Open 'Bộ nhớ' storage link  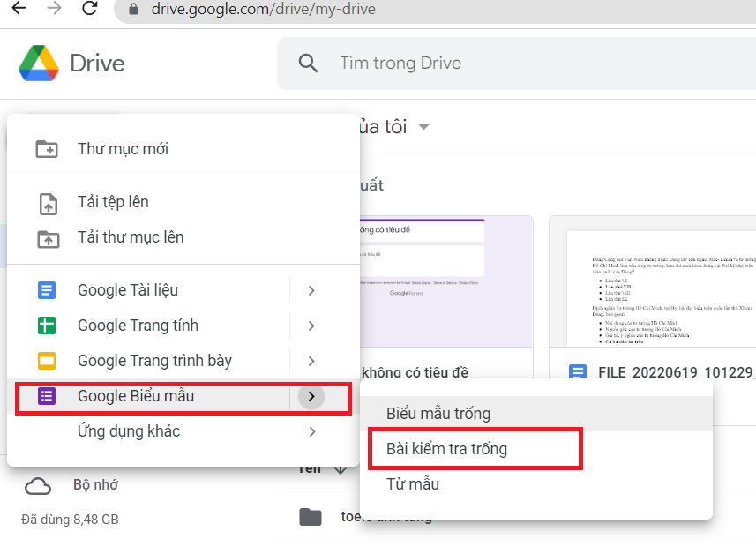click(x=95, y=484)
